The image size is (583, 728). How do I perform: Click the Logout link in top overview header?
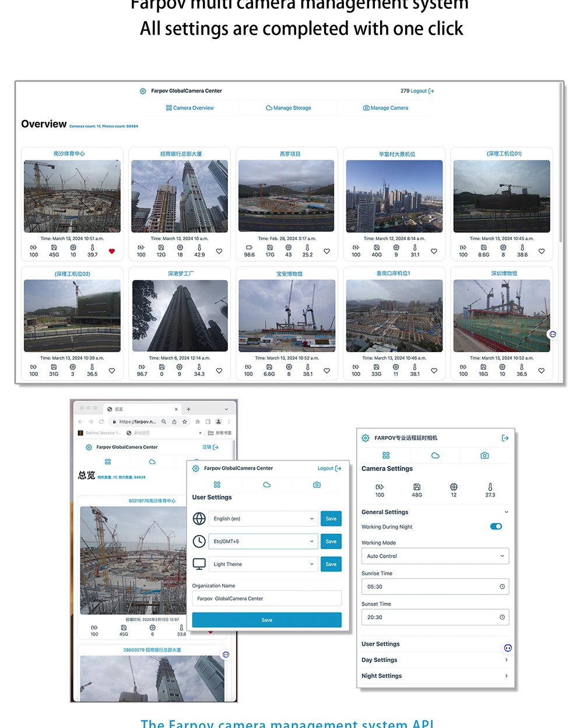[x=419, y=91]
